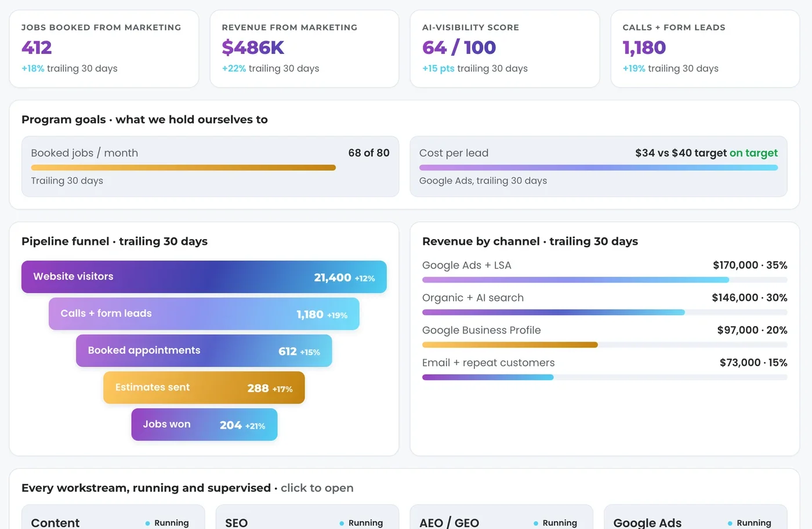812x529 pixels.
Task: Click the "68 of 80" goal value
Action: 369,153
